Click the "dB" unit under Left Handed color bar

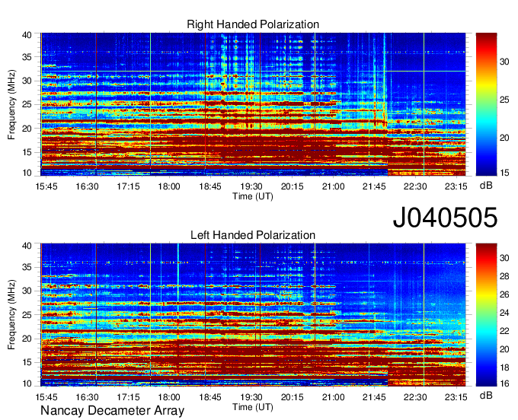click(486, 395)
